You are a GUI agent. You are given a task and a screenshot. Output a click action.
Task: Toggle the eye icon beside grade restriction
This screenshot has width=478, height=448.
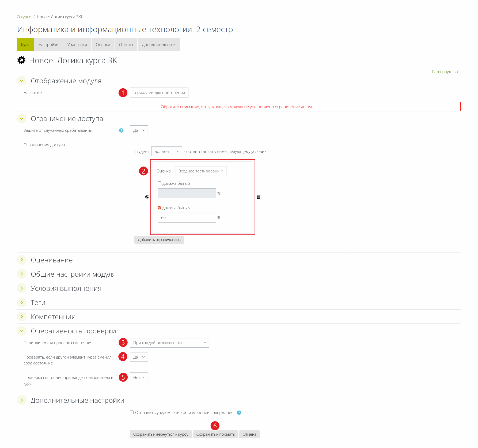(147, 197)
